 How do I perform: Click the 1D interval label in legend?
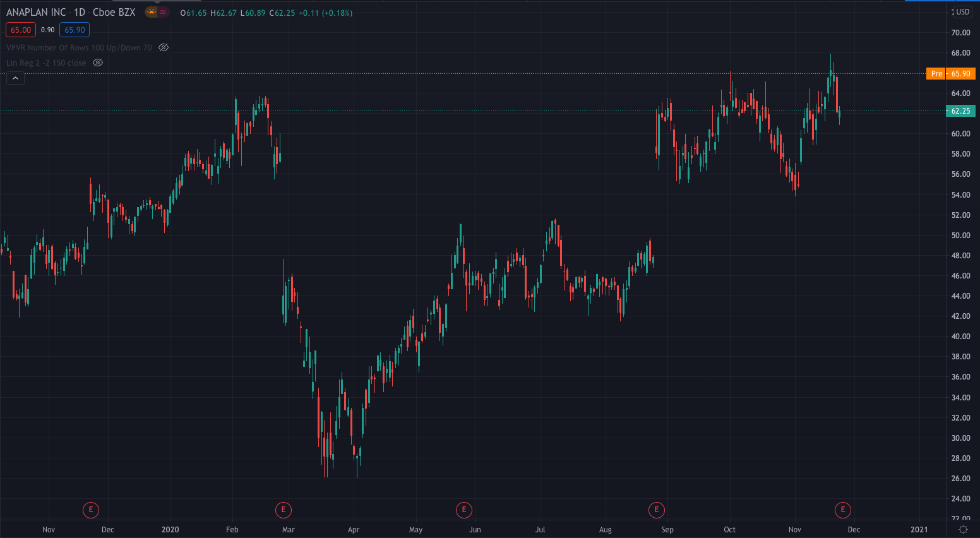pyautogui.click(x=80, y=12)
